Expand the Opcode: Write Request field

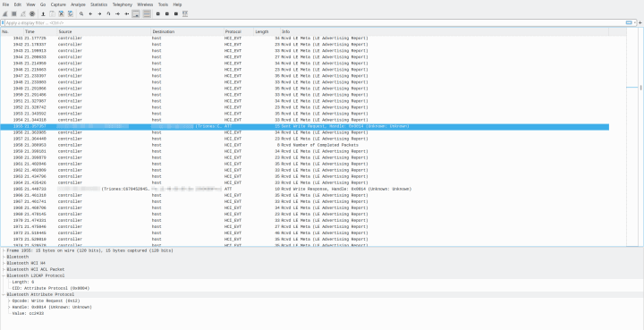point(9,300)
